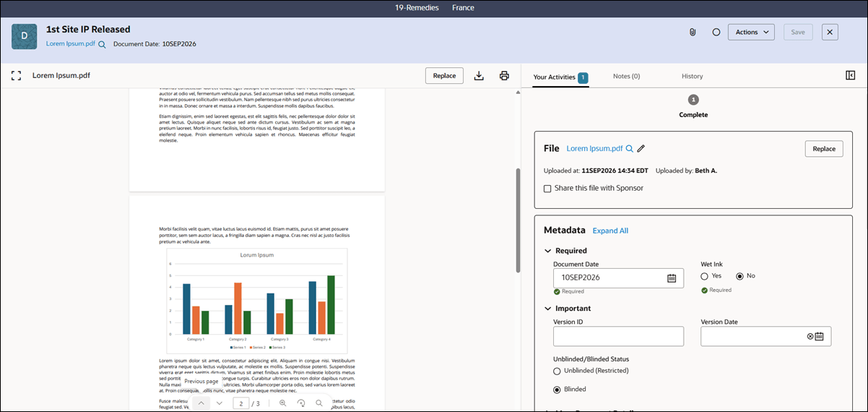
Task: Click the 19-Remedies study label
Action: (417, 7)
